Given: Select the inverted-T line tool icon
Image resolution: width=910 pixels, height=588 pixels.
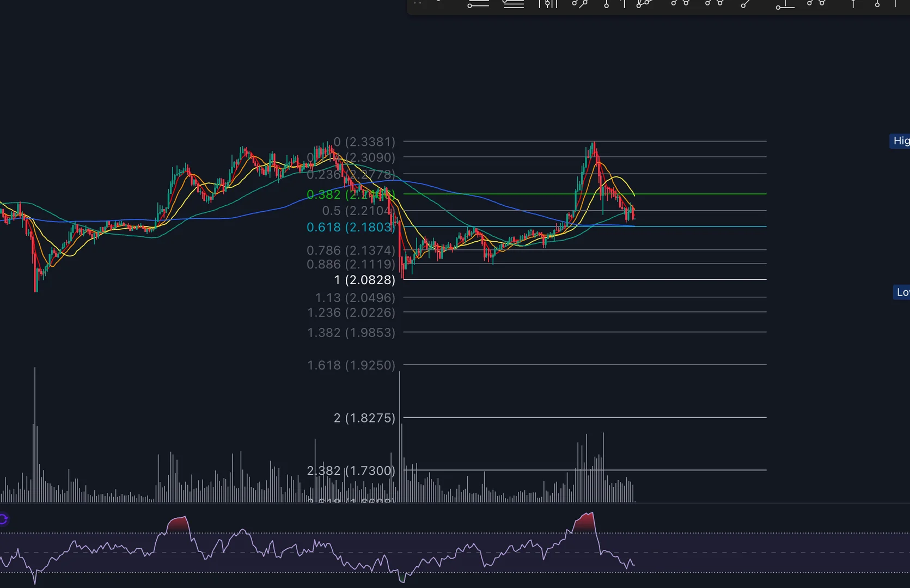Looking at the screenshot, I should click(785, 4).
